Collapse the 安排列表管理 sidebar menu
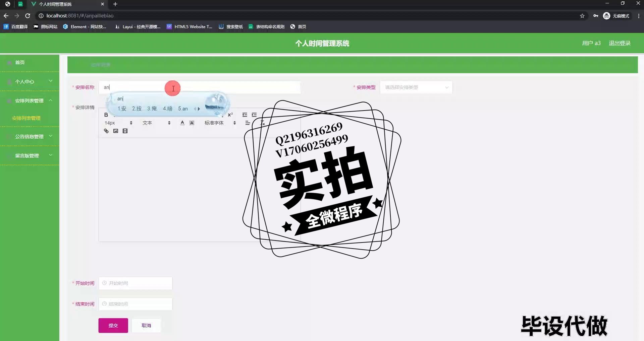This screenshot has width=644, height=341. point(30,100)
